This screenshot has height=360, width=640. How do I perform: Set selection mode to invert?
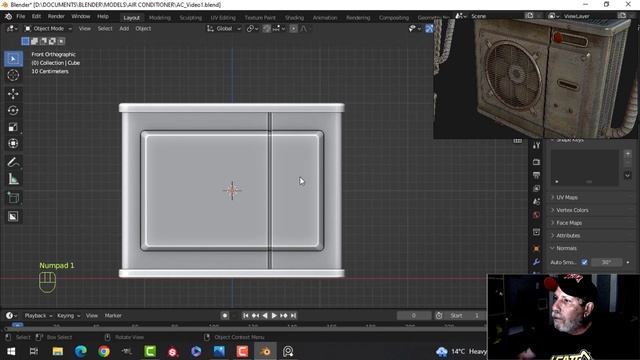click(x=52, y=41)
